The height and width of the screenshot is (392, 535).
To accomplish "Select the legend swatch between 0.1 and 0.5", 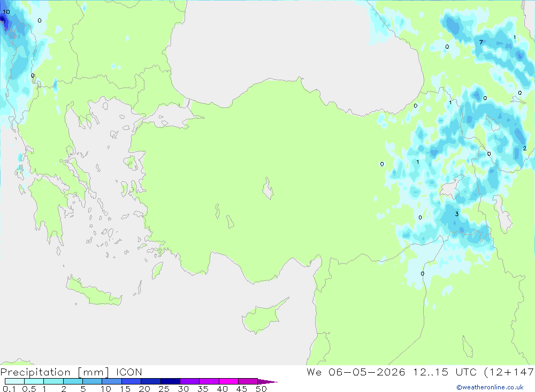I will tap(14, 381).
